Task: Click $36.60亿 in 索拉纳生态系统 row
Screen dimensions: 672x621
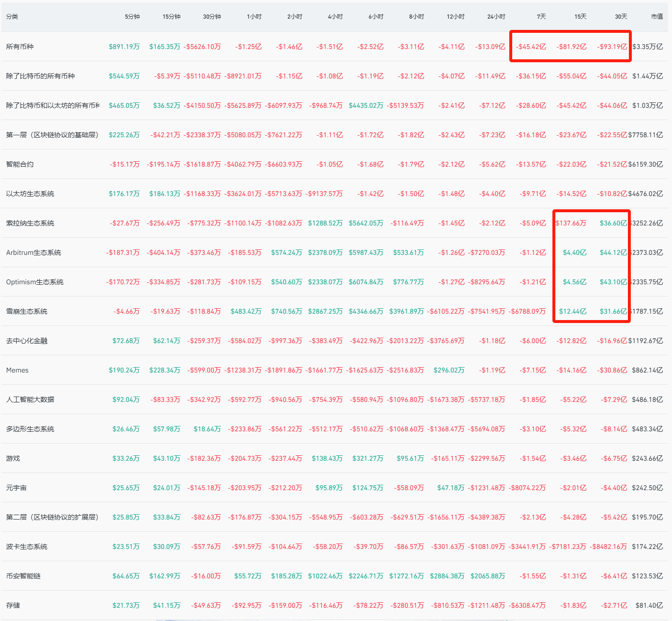Action: pyautogui.click(x=614, y=223)
